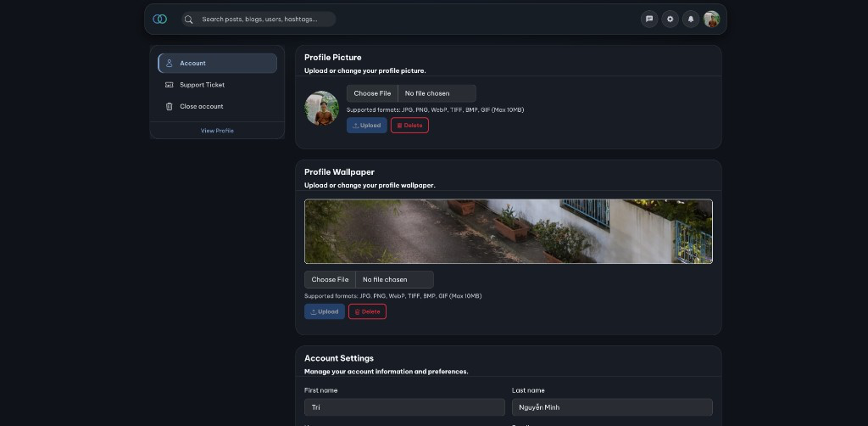Click 'No file chosen' in Profile Picture
Image resolution: width=868 pixels, height=426 pixels.
[x=427, y=93]
